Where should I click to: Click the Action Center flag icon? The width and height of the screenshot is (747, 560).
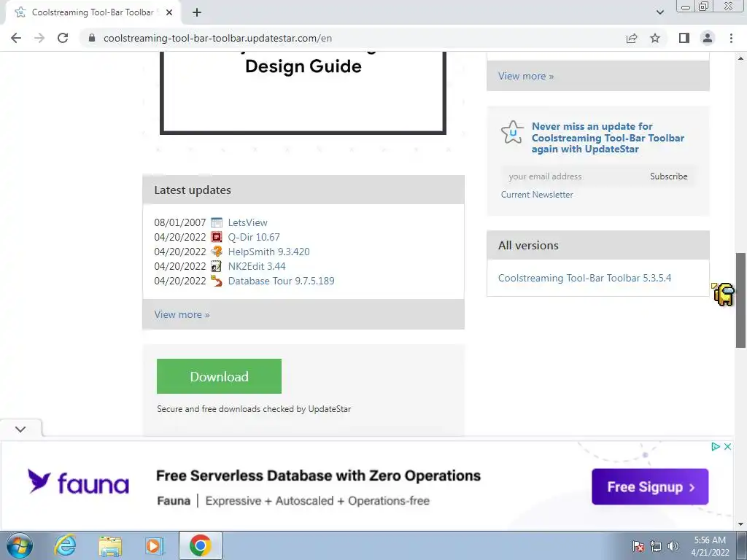[638, 546]
